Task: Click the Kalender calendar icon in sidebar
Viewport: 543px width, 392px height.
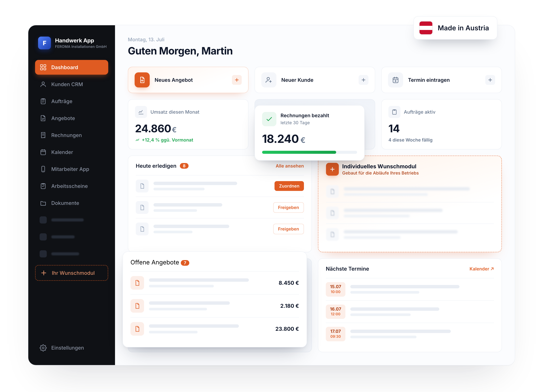Action: [43, 152]
